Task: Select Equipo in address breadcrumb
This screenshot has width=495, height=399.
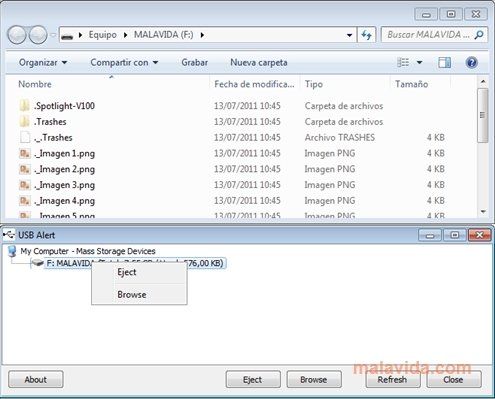Action: coord(103,35)
